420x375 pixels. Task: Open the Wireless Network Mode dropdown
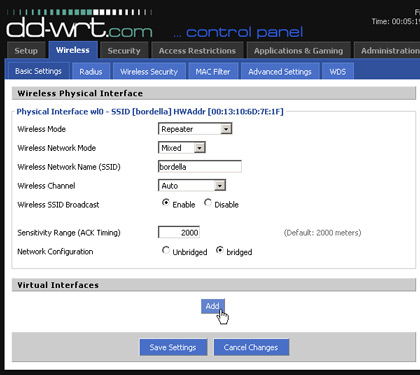pos(182,148)
